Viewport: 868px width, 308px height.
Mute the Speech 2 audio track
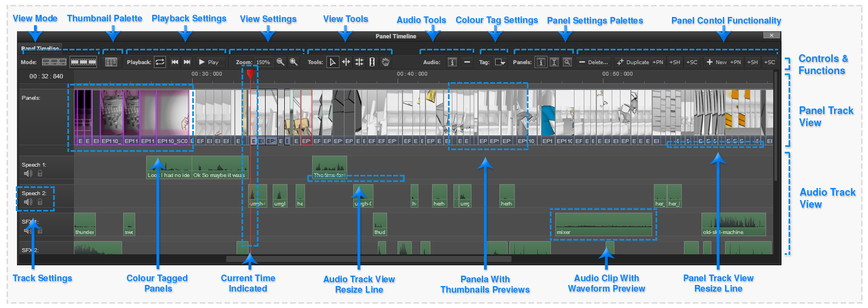point(28,202)
